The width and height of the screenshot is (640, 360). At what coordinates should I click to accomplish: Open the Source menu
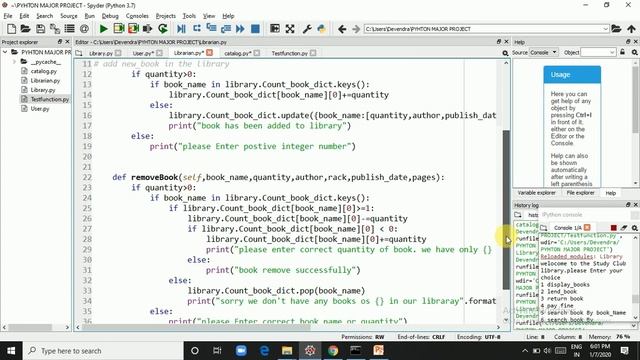(69, 16)
